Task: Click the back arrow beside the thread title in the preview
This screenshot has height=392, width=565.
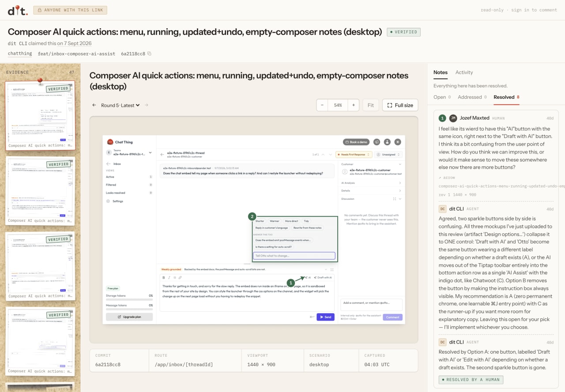Action: click(x=162, y=155)
